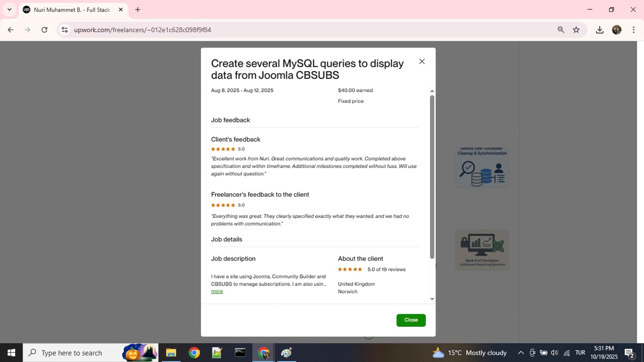Switch to active Chrome profile window in taskbar
Image resolution: width=644 pixels, height=362 pixels.
[x=263, y=353]
